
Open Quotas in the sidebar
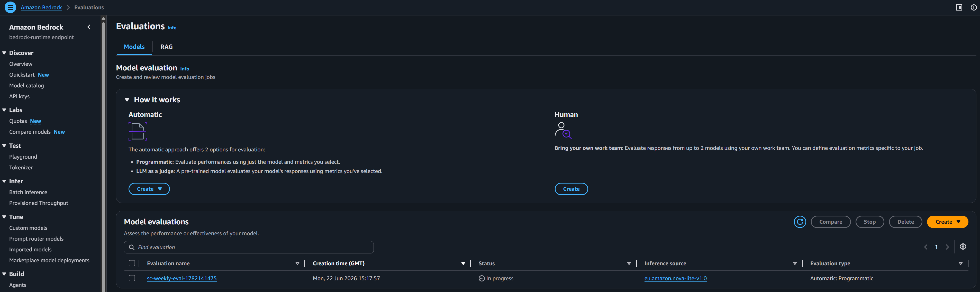tap(18, 121)
